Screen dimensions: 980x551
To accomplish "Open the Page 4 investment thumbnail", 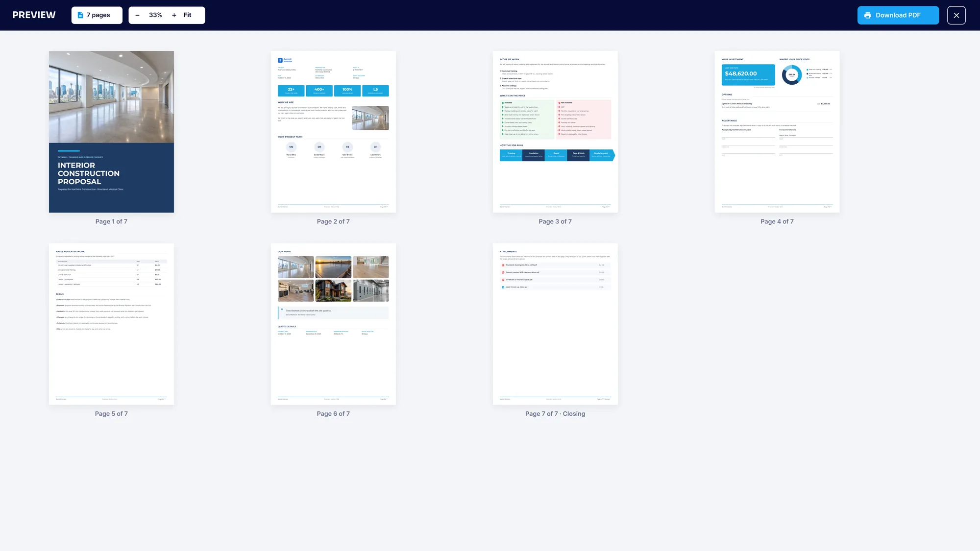I will click(x=777, y=132).
